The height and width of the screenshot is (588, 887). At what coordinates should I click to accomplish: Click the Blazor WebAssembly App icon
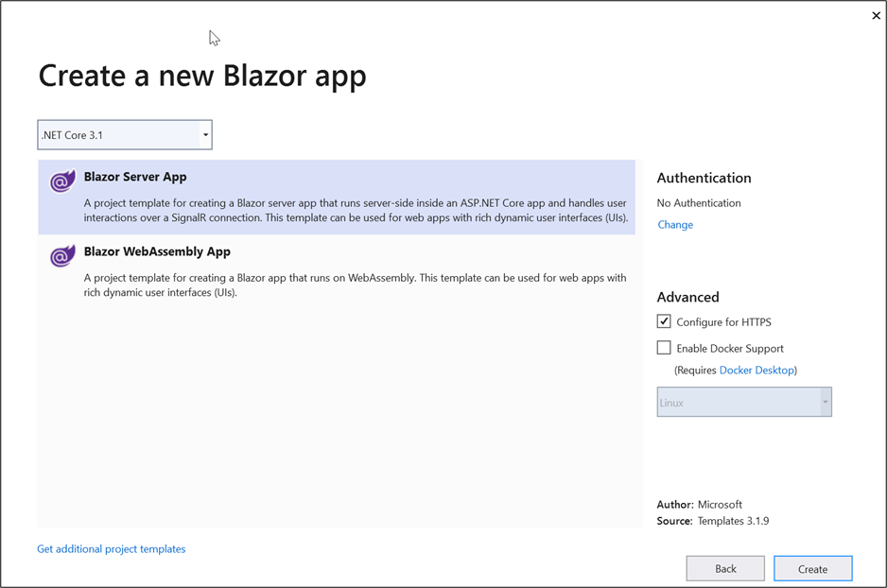pyautogui.click(x=62, y=256)
